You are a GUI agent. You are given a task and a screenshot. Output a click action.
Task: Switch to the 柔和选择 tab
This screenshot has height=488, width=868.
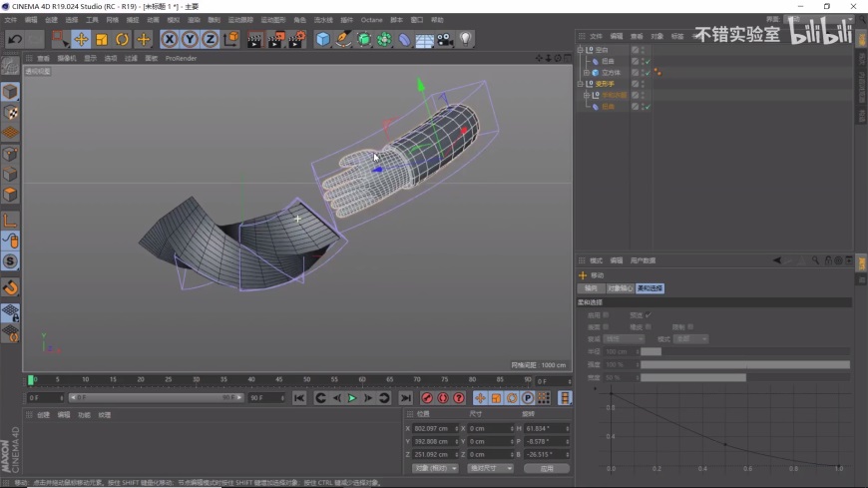point(650,288)
